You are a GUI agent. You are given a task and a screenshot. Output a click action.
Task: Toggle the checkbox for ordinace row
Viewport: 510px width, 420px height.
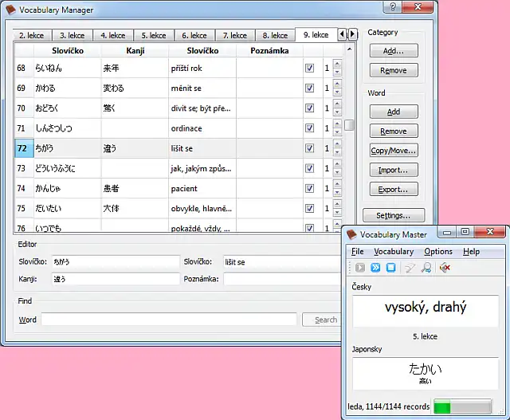click(309, 128)
